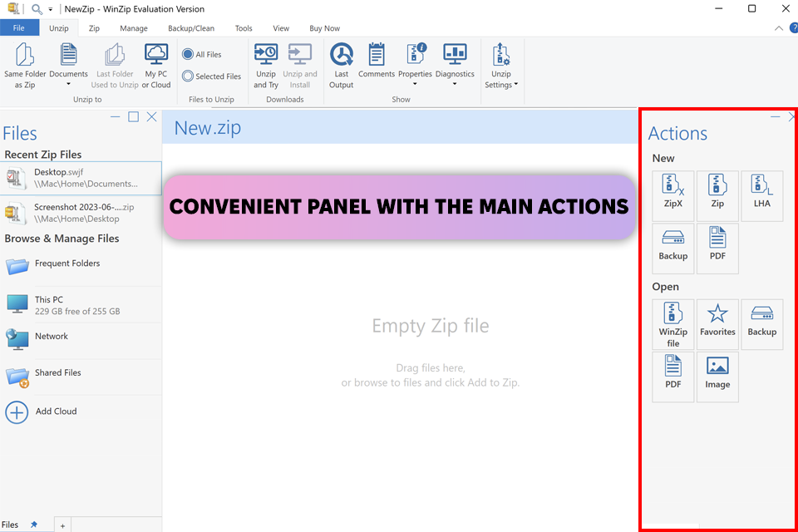Minimize the Actions panel
The image size is (798, 532).
tap(775, 116)
